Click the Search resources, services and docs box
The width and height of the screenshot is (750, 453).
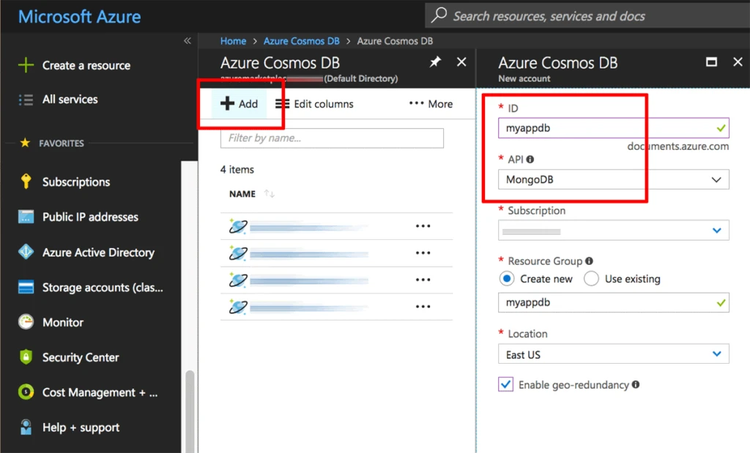(587, 16)
